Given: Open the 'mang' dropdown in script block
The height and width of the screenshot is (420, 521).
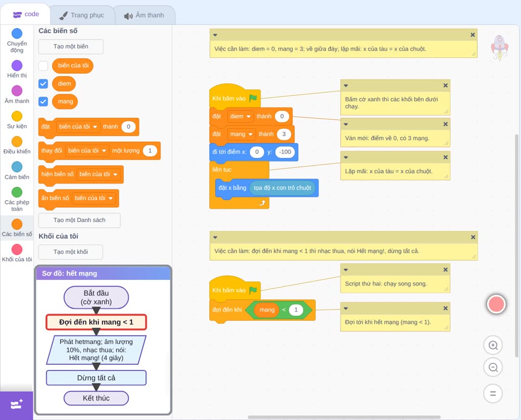Looking at the screenshot, I should click(242, 134).
